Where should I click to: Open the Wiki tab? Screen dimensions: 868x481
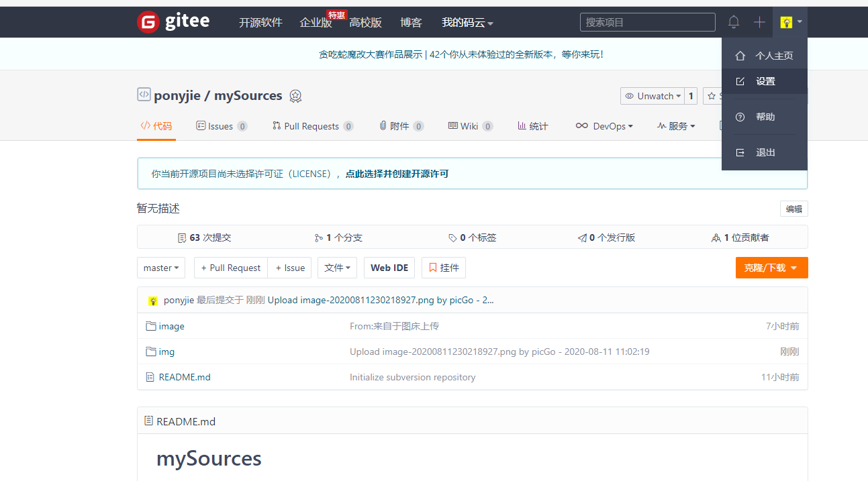471,126
